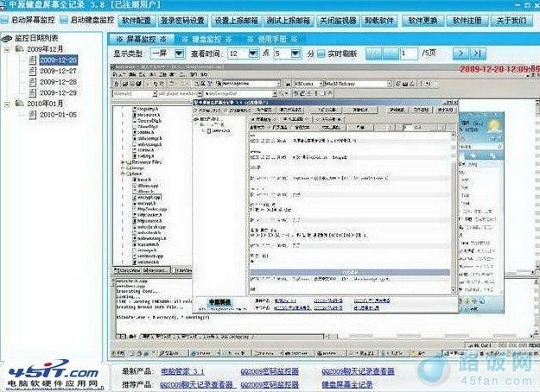The image size is (540, 392).
Task: Click the page number input field
Action: 409,54
